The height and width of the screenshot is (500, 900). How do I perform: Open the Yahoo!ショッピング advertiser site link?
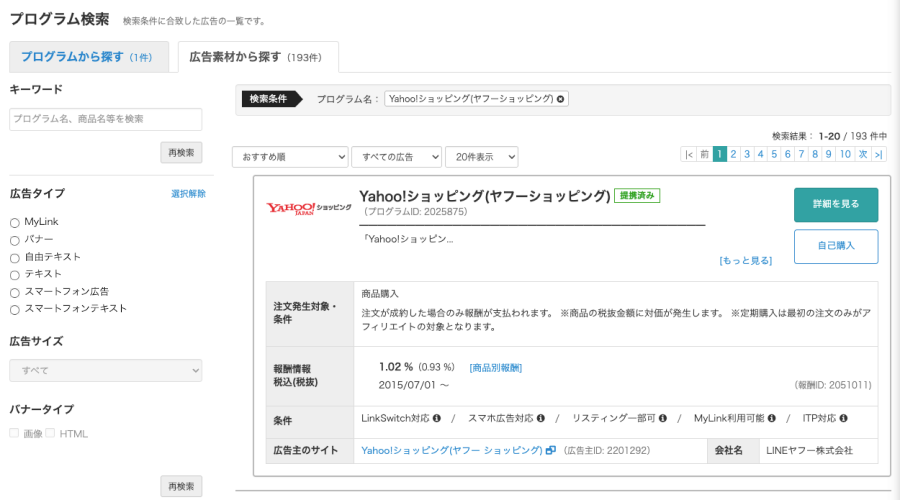tap(452, 451)
